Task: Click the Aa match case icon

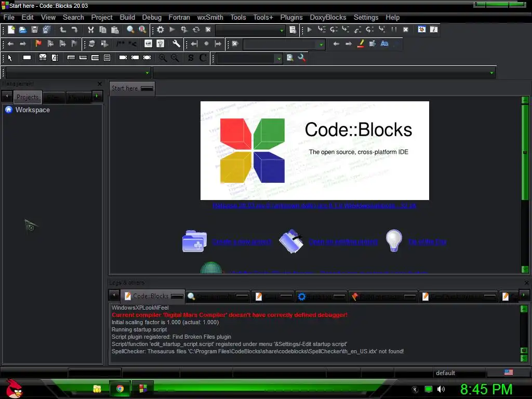Action: pyautogui.click(x=384, y=44)
